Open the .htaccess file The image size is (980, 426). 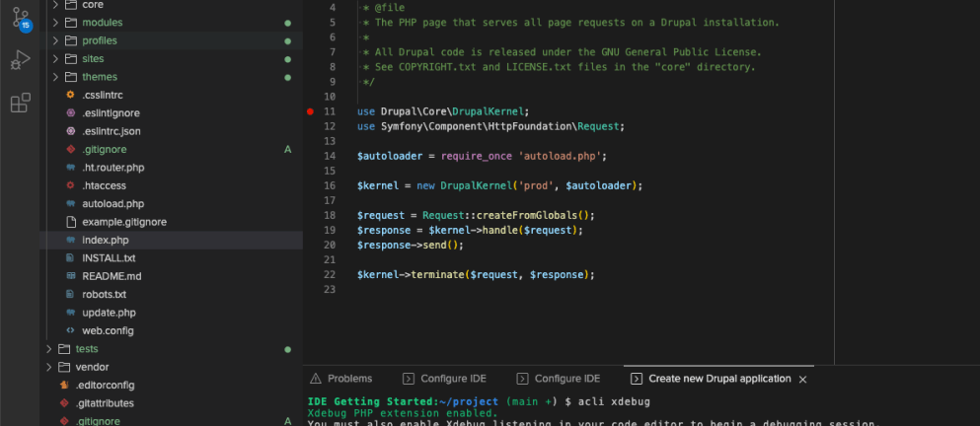click(x=107, y=185)
